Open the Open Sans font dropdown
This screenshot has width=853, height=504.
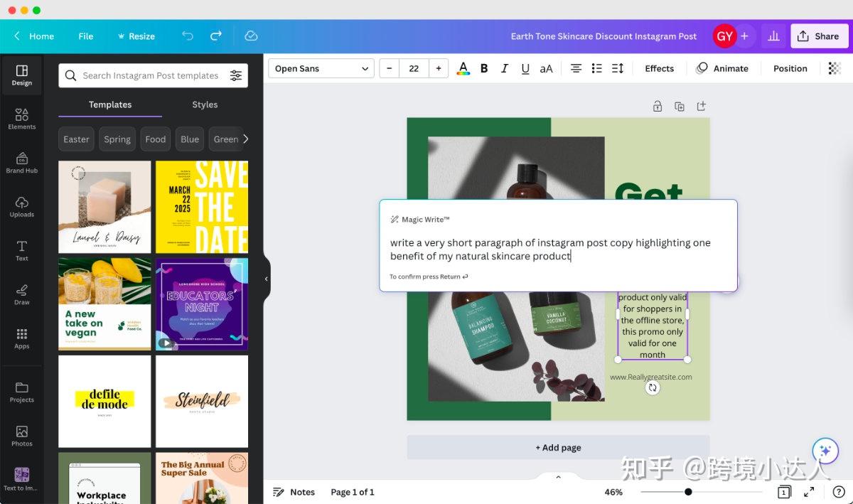pos(321,68)
